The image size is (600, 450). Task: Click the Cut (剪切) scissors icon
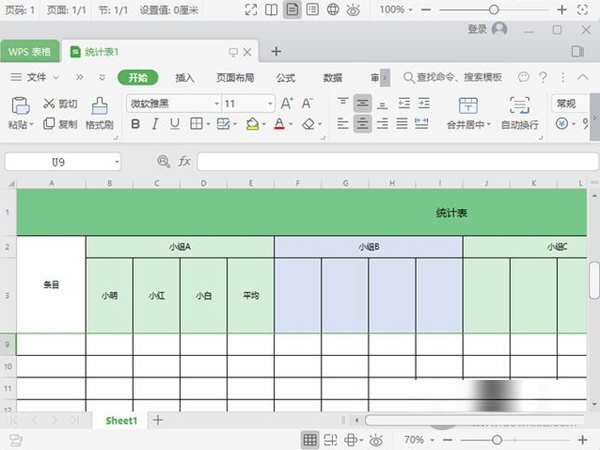48,103
